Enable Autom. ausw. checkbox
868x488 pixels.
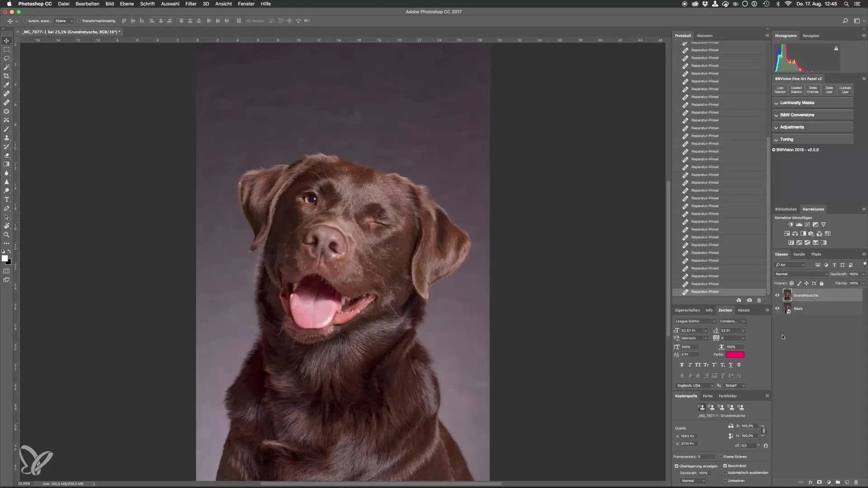coord(25,21)
